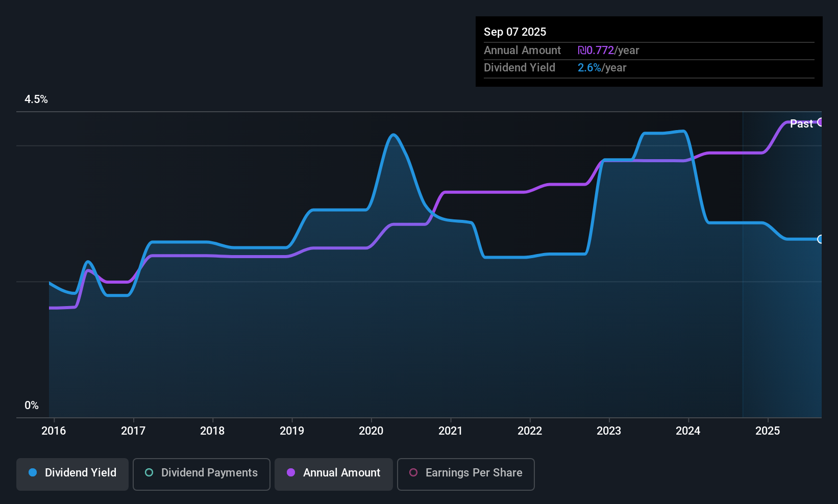Screen dimensions: 838x504
Task: Select the 2020 year label on axis
Action: 371,431
